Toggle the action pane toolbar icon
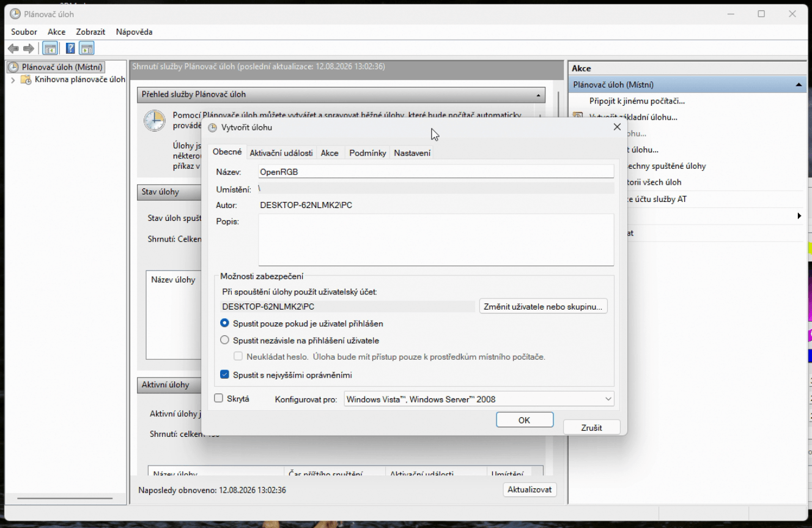The image size is (812, 528). (87, 49)
